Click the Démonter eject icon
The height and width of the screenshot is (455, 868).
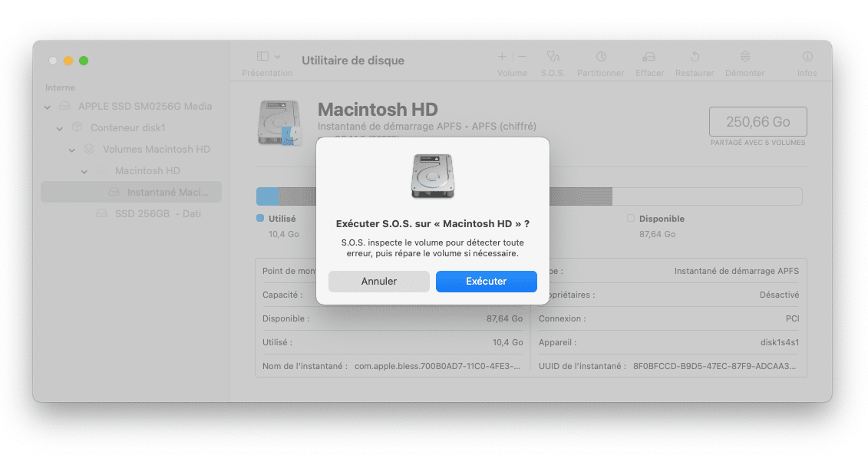tap(745, 57)
